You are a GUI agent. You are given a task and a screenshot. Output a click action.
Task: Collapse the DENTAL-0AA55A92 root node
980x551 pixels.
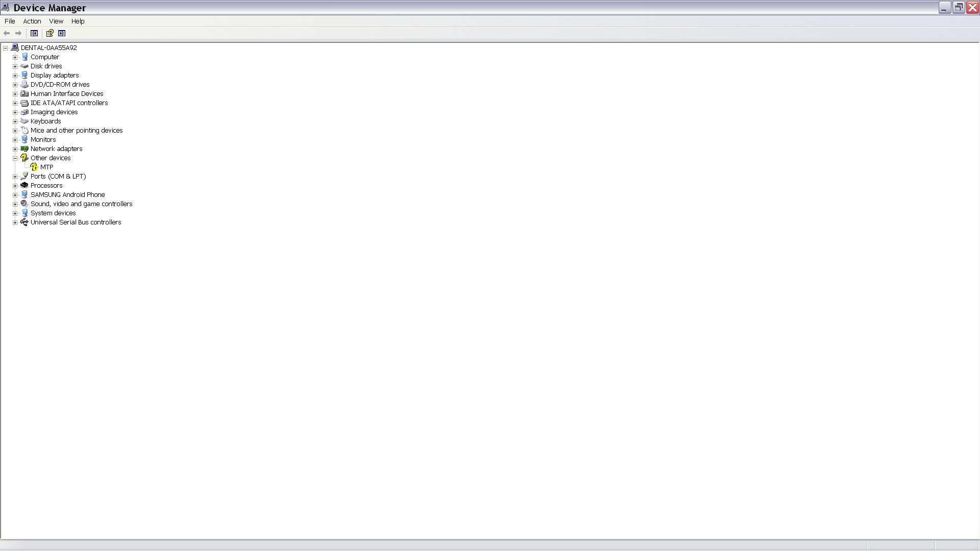coord(6,48)
